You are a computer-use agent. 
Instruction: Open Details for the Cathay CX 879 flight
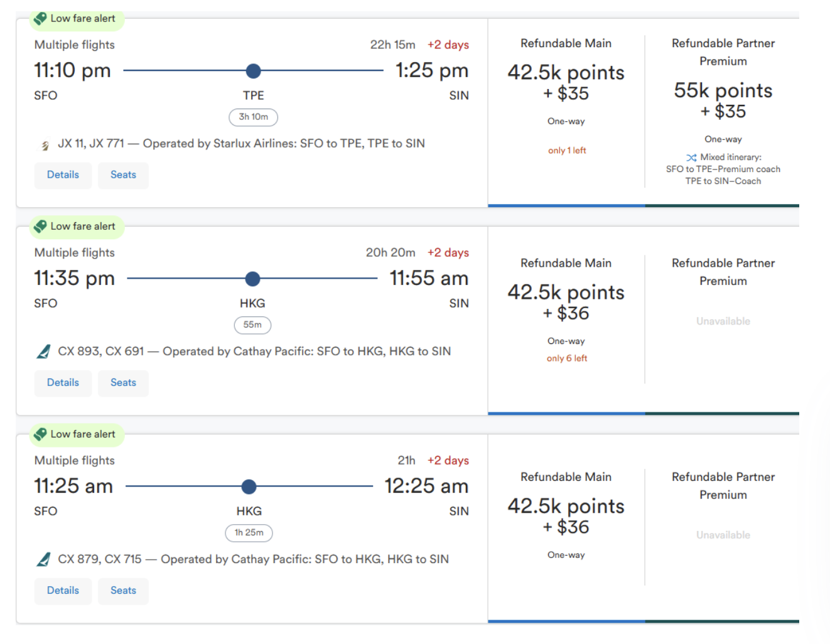coord(63,591)
